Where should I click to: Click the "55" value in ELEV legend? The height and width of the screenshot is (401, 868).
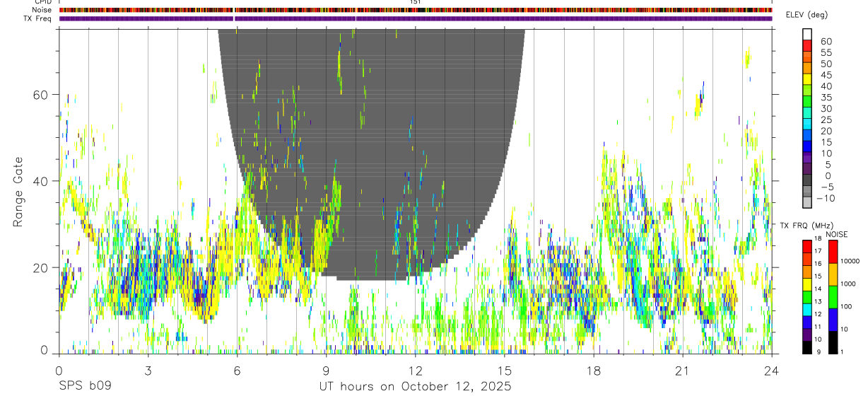click(826, 52)
